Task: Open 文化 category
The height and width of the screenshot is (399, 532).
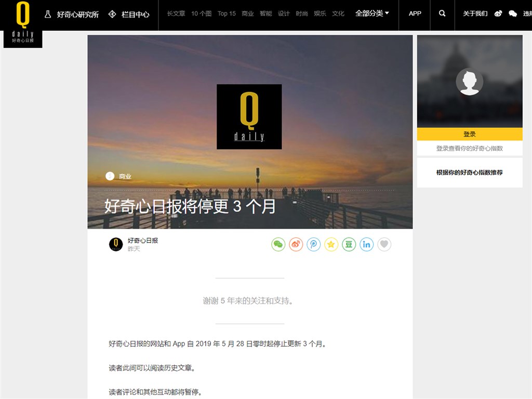Action: [338, 14]
